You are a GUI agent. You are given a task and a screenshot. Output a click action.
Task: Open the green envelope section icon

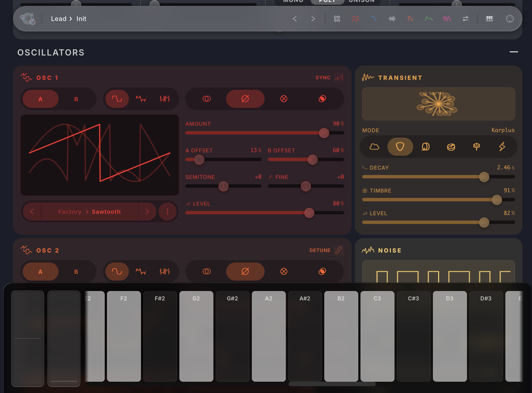[x=429, y=19]
